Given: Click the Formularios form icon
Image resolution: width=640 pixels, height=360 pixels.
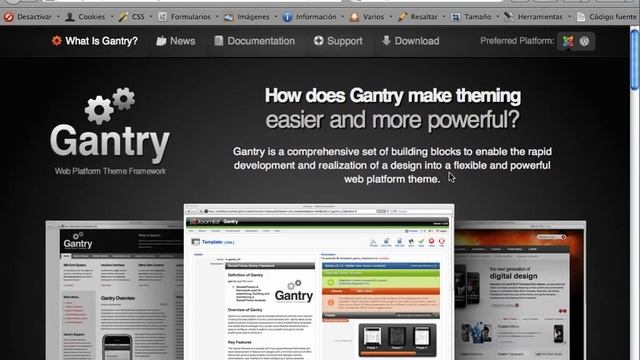Looking at the screenshot, I should pyautogui.click(x=162, y=17).
